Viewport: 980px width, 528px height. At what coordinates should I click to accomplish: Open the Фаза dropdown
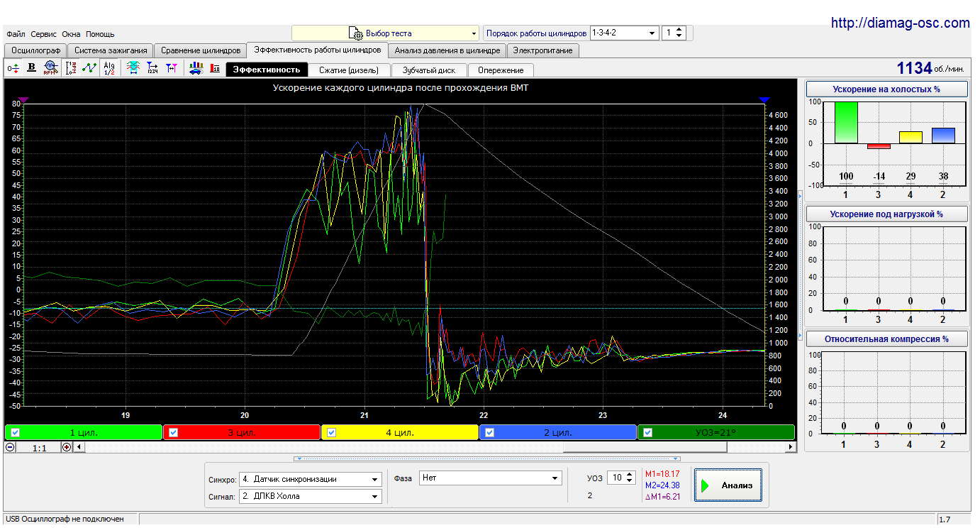(491, 478)
